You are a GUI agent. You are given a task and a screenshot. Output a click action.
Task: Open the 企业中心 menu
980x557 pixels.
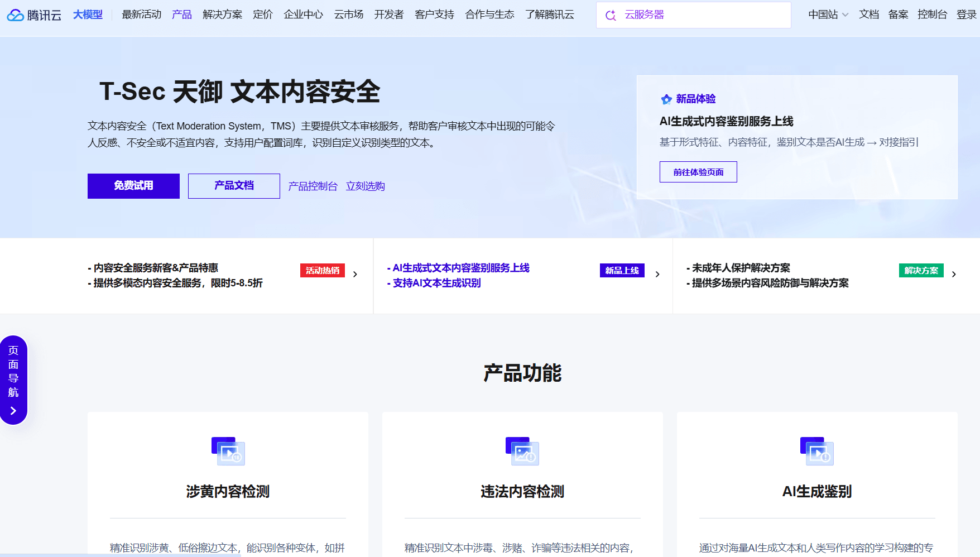tap(304, 15)
